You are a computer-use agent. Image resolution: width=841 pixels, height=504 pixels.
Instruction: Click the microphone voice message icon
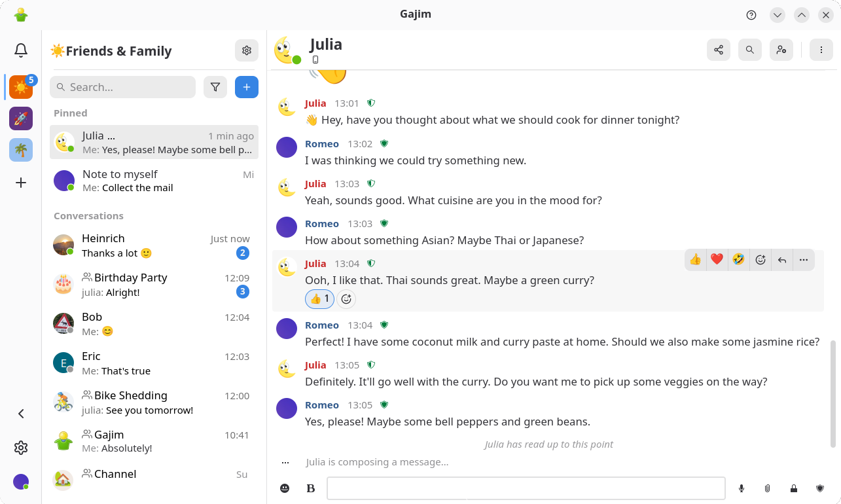(742, 488)
